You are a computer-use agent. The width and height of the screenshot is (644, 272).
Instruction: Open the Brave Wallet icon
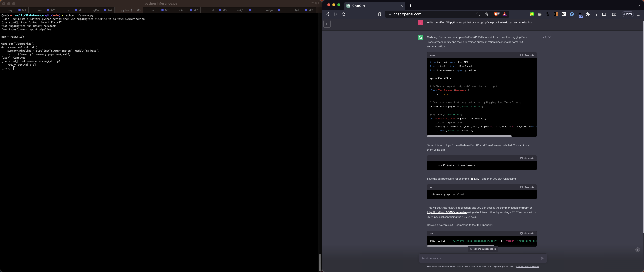pyautogui.click(x=614, y=14)
